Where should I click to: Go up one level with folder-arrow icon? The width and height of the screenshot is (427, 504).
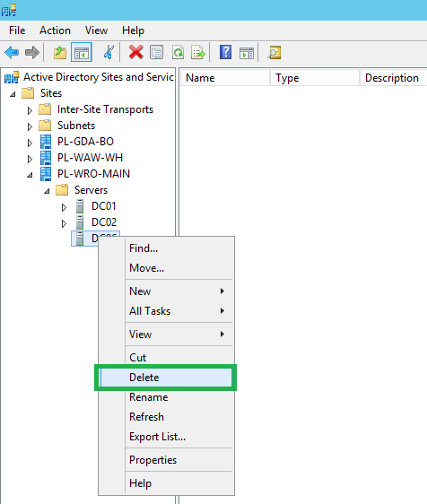click(x=60, y=52)
